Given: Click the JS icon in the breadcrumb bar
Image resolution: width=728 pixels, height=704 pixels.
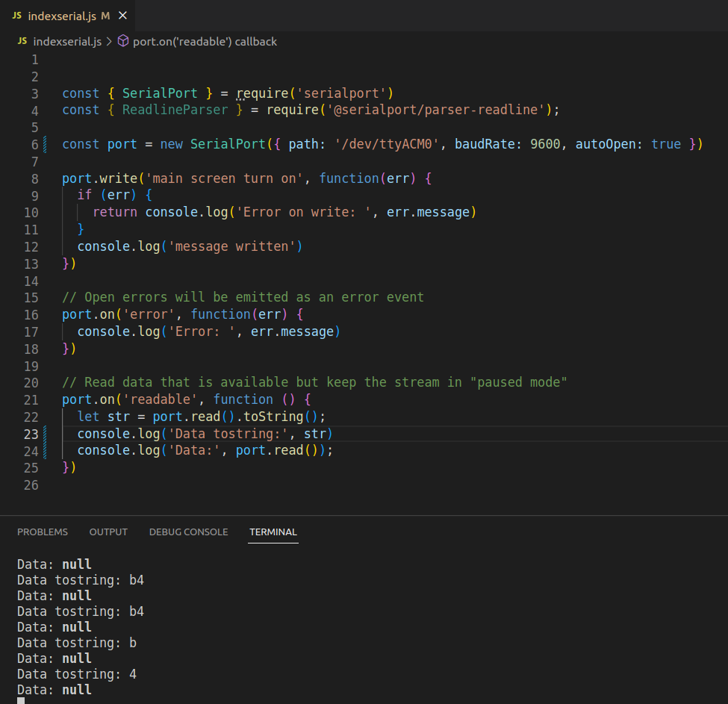Looking at the screenshot, I should 22,42.
